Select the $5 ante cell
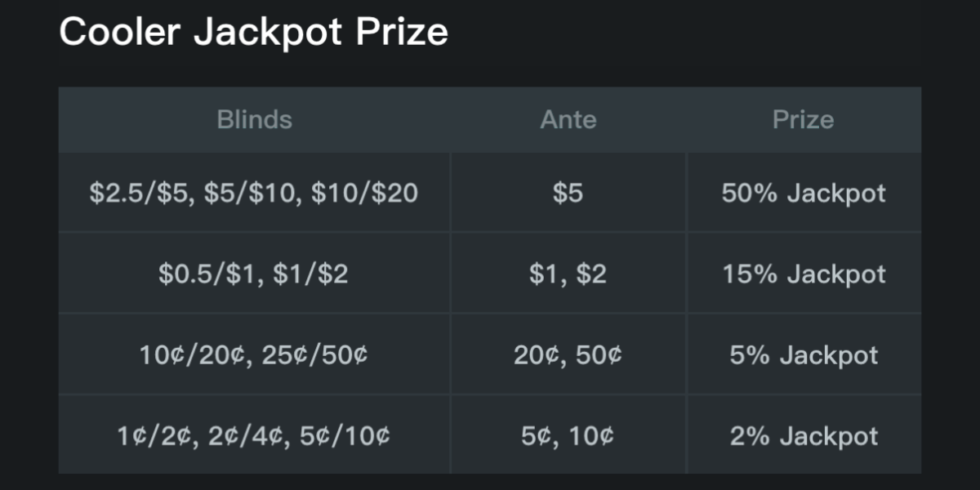The height and width of the screenshot is (490, 980). [x=568, y=193]
